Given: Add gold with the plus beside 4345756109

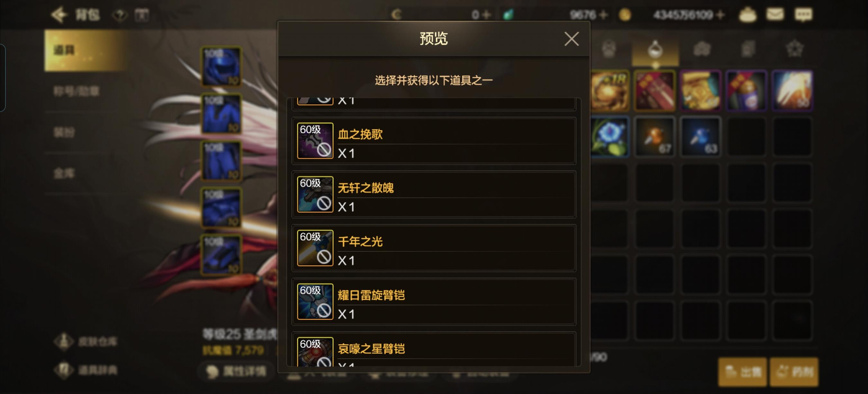Looking at the screenshot, I should tap(721, 15).
